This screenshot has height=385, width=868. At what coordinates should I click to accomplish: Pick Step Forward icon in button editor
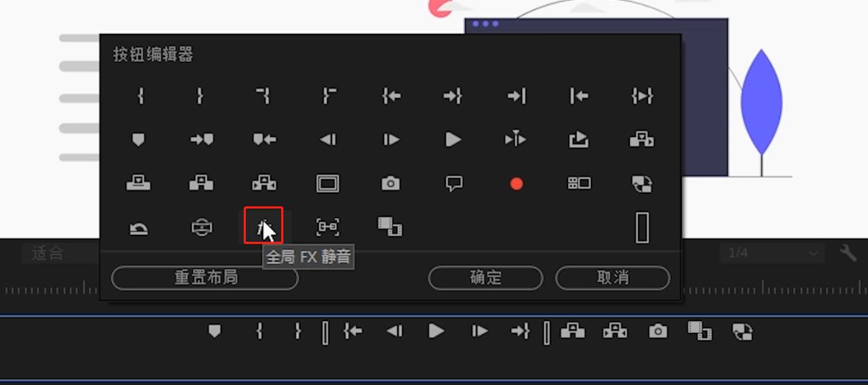tap(391, 140)
